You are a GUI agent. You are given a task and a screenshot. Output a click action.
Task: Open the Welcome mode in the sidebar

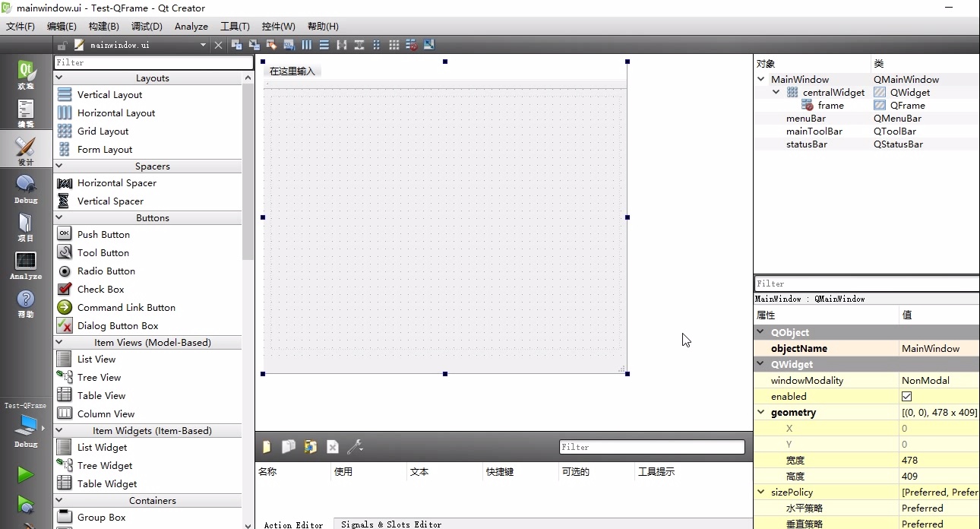pyautogui.click(x=26, y=76)
